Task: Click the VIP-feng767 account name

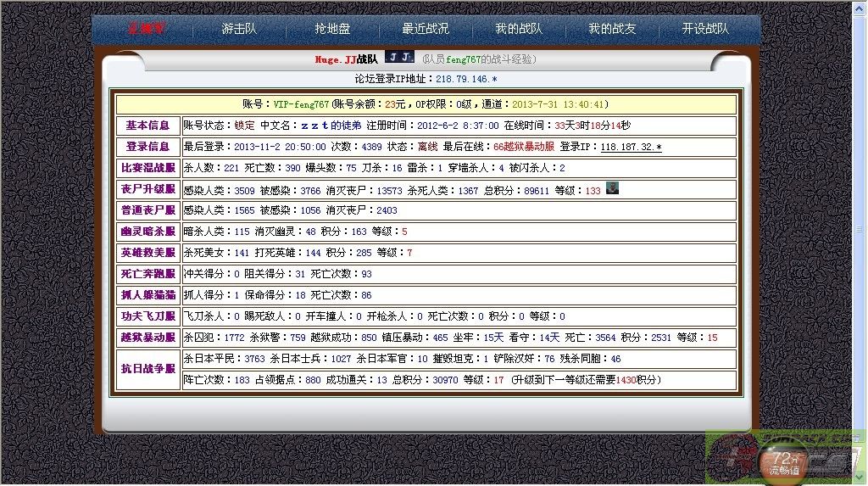Action: pos(301,104)
